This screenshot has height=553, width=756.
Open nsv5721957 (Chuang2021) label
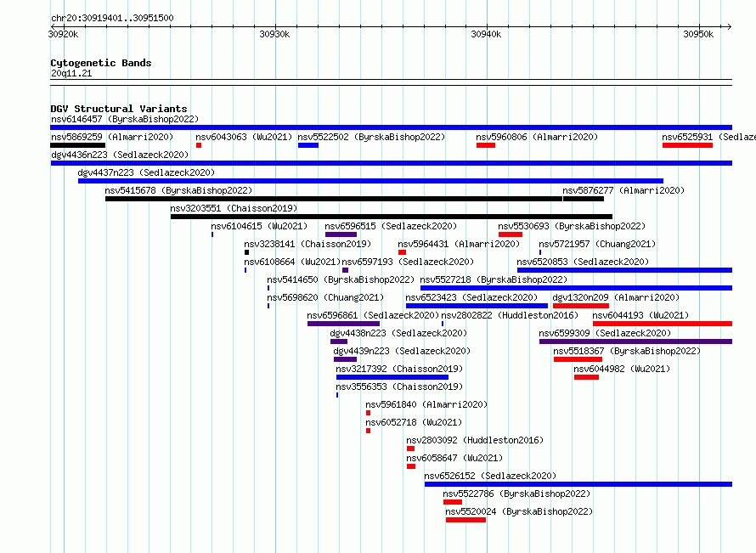597,244
